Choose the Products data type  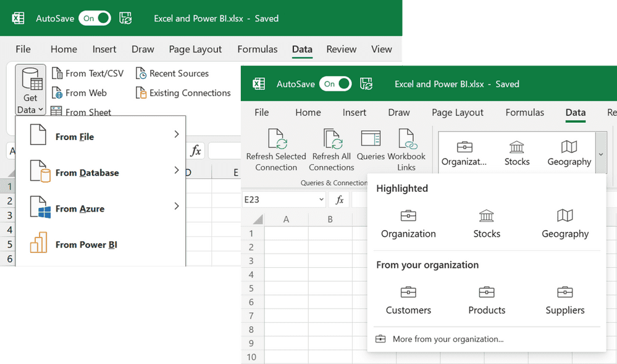coord(487,300)
